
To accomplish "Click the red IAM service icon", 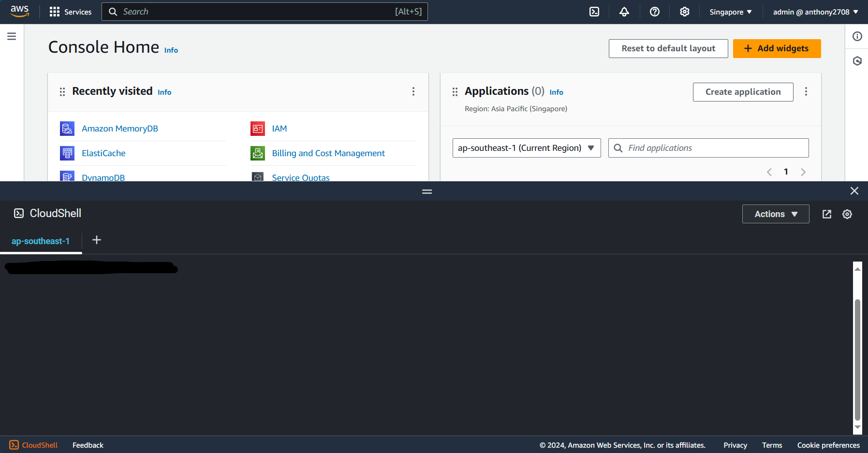I will [x=258, y=129].
